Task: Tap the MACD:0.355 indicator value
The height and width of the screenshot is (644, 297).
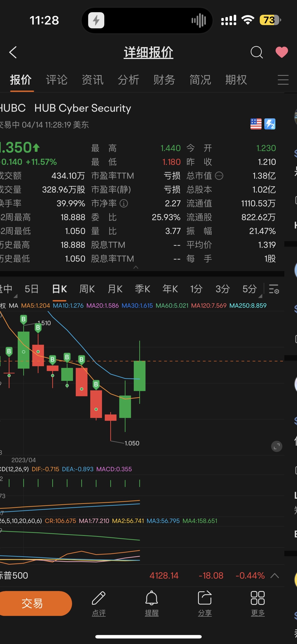Action: [114, 469]
